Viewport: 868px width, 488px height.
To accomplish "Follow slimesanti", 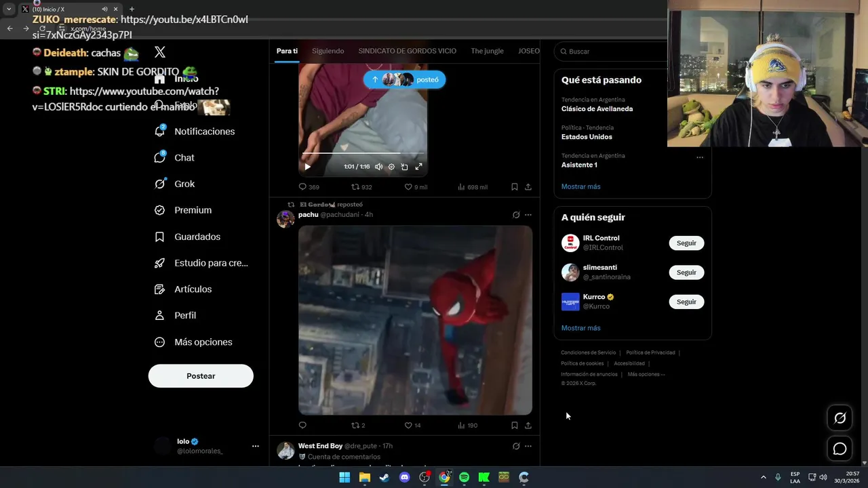I will click(686, 272).
